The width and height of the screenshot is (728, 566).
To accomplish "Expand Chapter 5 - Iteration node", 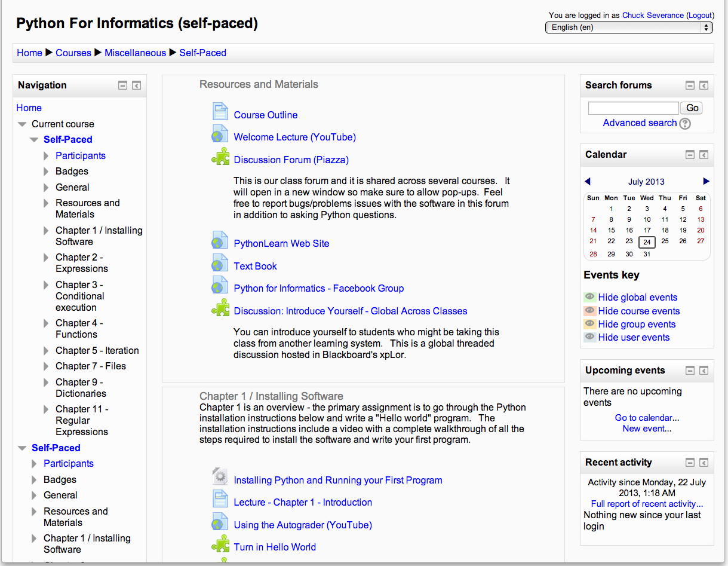I will (x=46, y=351).
